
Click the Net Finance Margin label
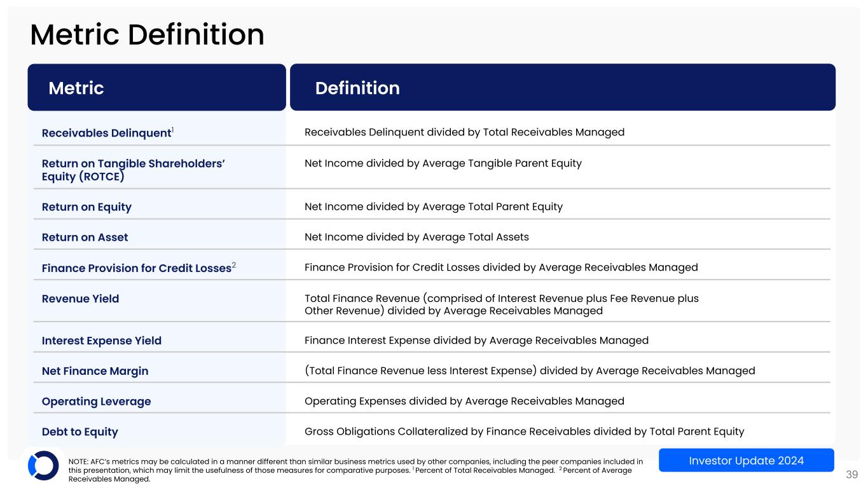95,371
